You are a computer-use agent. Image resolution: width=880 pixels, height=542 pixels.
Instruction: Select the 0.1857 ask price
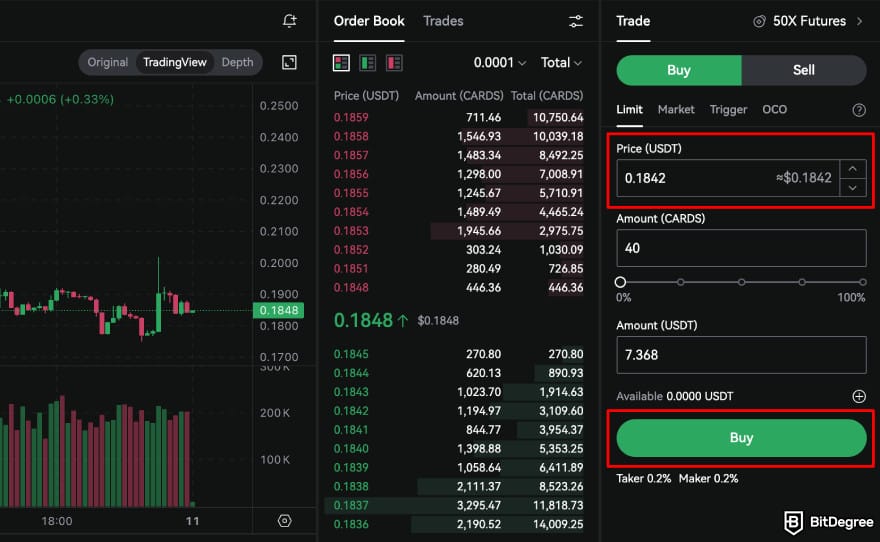click(351, 155)
